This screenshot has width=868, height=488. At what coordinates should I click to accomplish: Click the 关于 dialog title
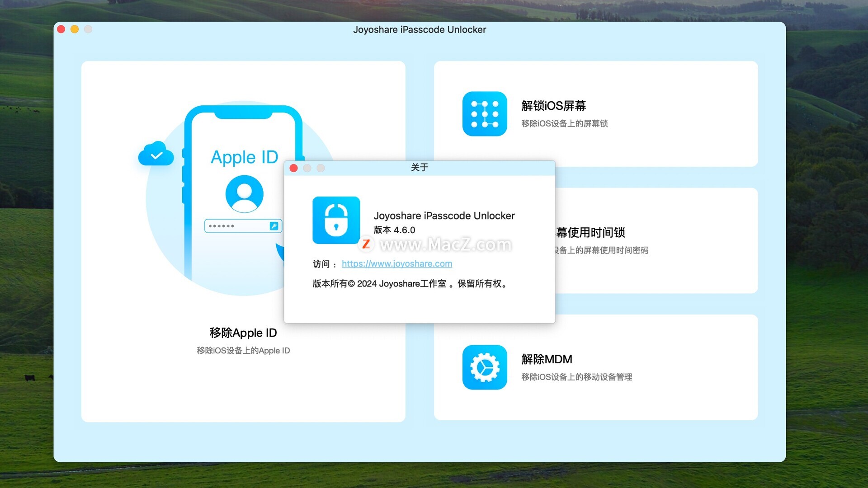click(x=420, y=168)
